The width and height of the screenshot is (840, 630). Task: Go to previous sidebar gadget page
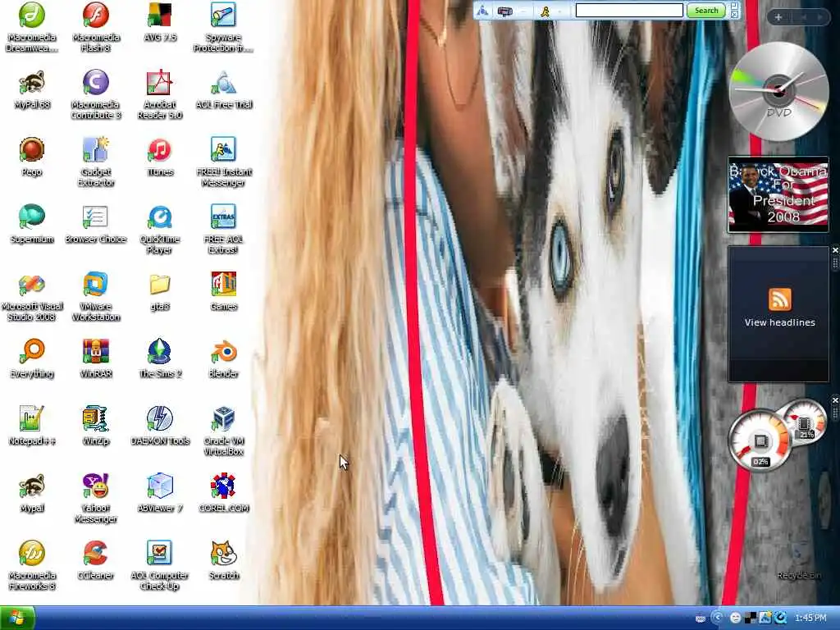tap(802, 17)
